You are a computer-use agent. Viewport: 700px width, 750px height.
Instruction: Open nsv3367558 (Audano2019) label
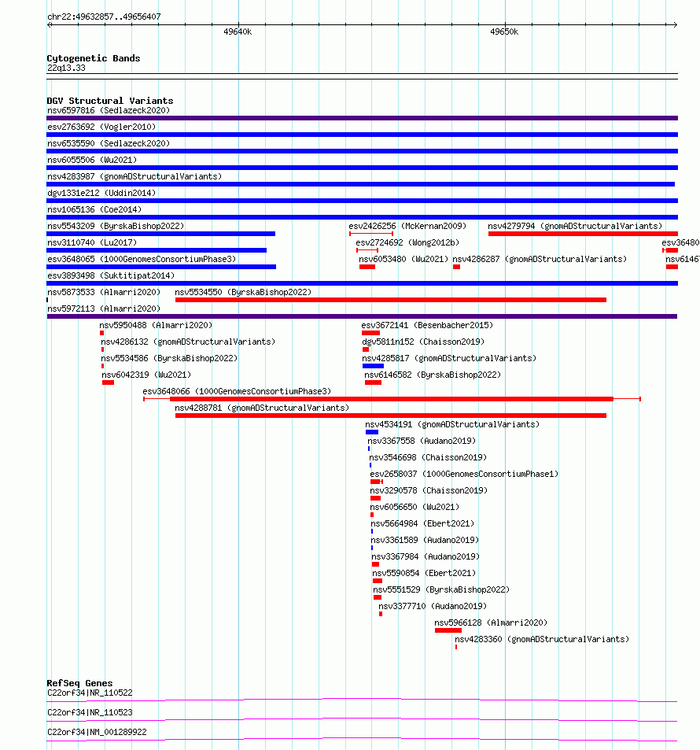point(422,441)
